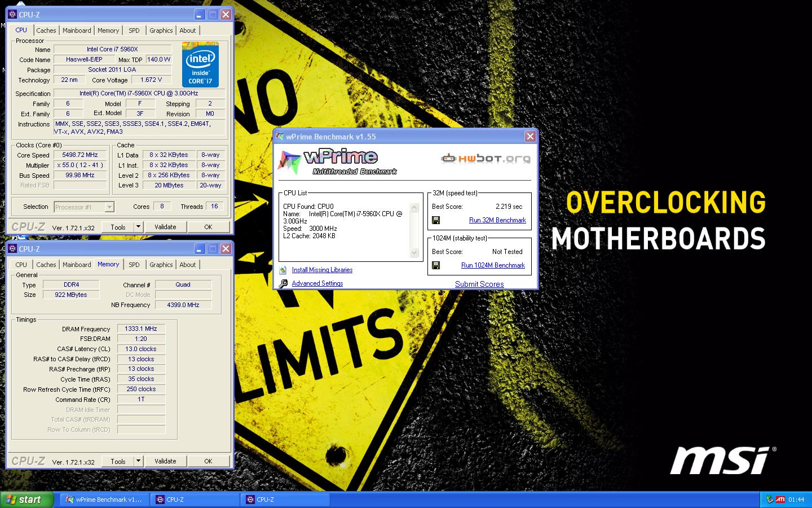
Task: Click the ATI tray icon in system tray
Action: (x=780, y=500)
